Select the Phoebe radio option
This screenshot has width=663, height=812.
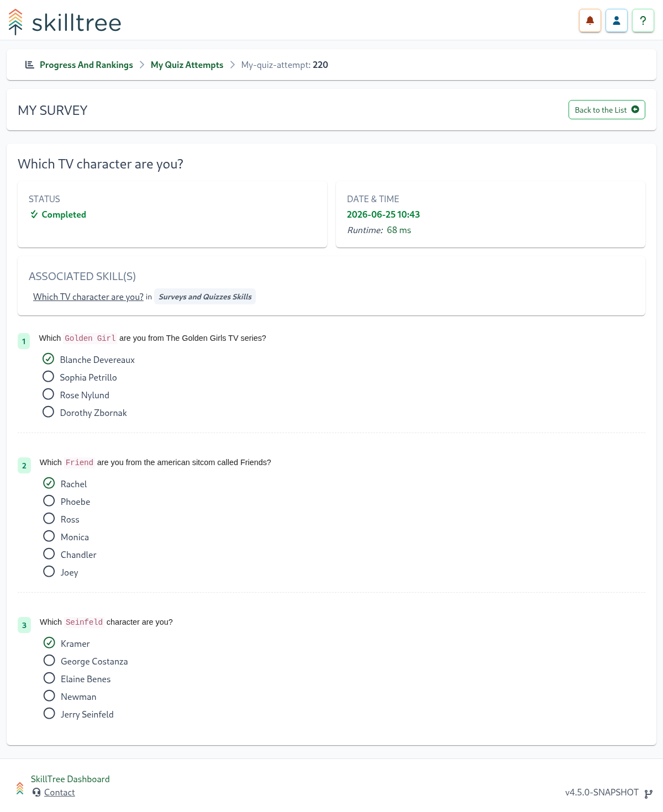(x=49, y=501)
